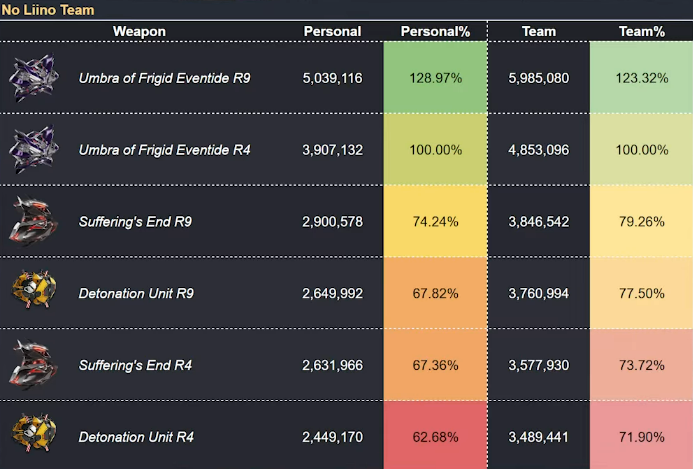693x469 pixels.
Task: Select the 2,900,578 personal damage value
Action: tap(332, 221)
